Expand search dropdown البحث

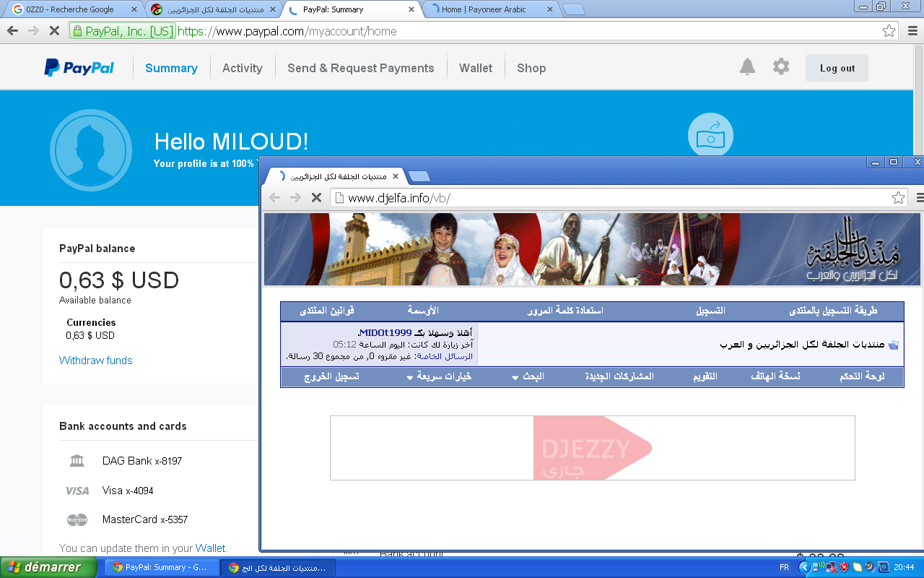coord(528,377)
